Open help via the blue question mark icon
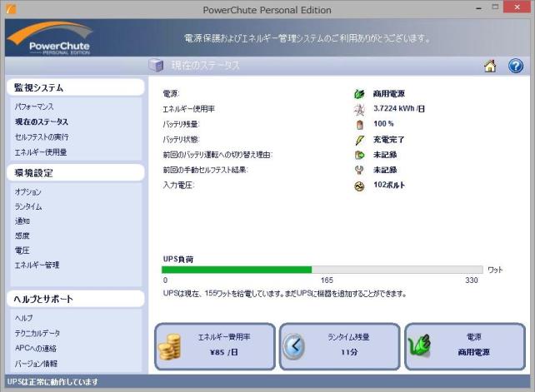The height and width of the screenshot is (392, 535). click(515, 66)
